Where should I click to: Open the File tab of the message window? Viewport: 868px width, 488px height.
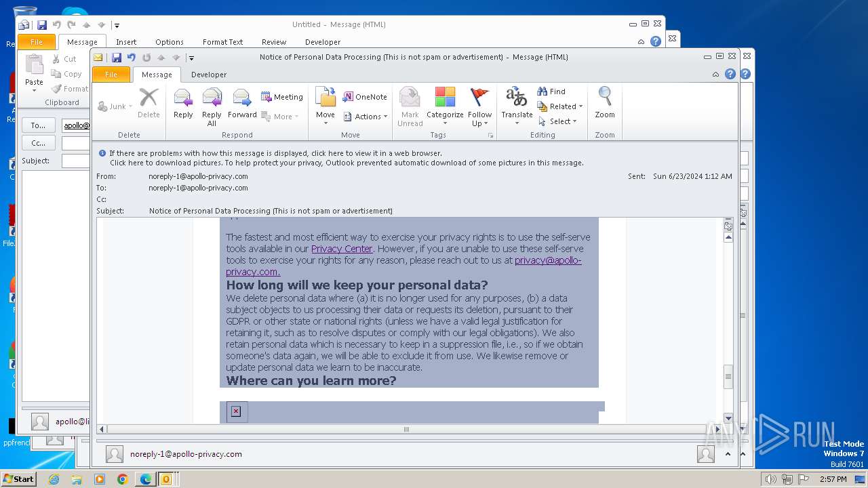tap(111, 75)
